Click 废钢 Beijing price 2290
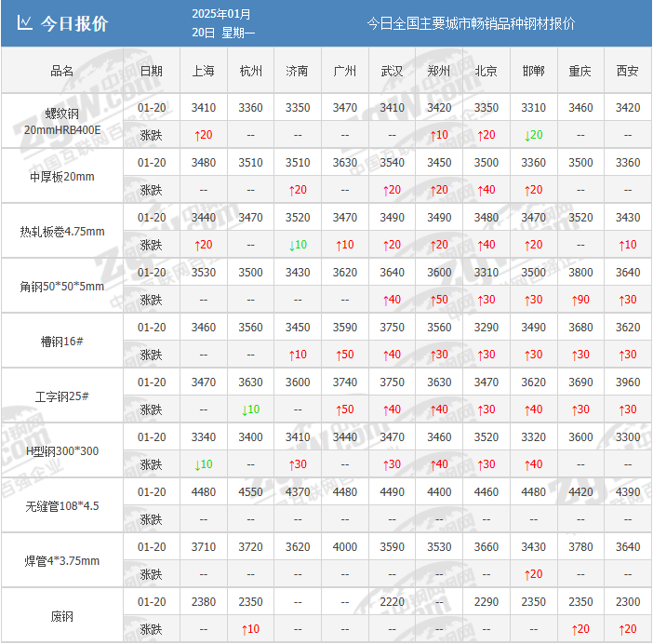This screenshot has width=653, height=644. 486,602
